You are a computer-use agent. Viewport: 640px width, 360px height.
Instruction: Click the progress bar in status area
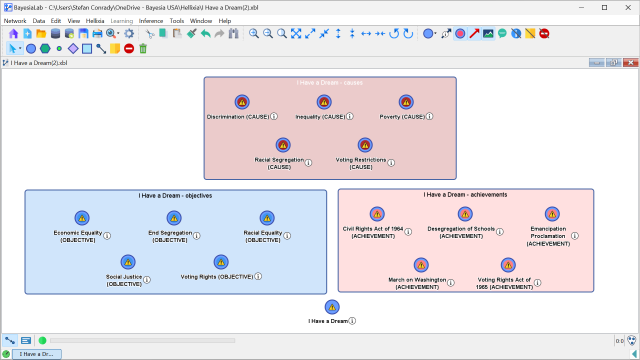(x=142, y=340)
